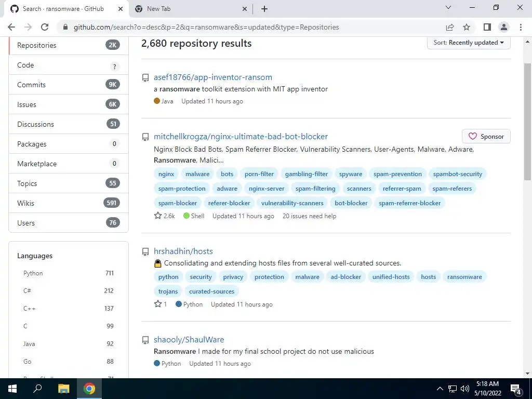The height and width of the screenshot is (399, 532).
Task: Open File Explorer from taskbar
Action: [63, 389]
